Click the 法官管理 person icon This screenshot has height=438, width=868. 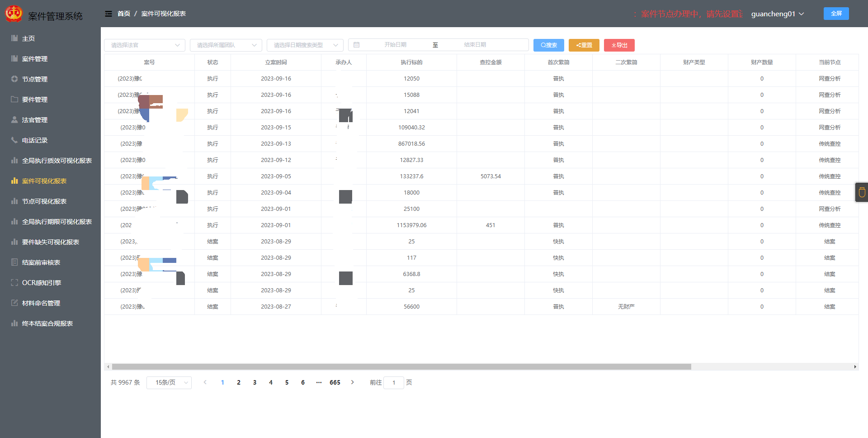point(14,120)
